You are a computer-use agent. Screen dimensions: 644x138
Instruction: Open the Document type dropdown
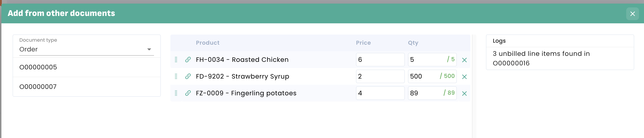point(86,49)
